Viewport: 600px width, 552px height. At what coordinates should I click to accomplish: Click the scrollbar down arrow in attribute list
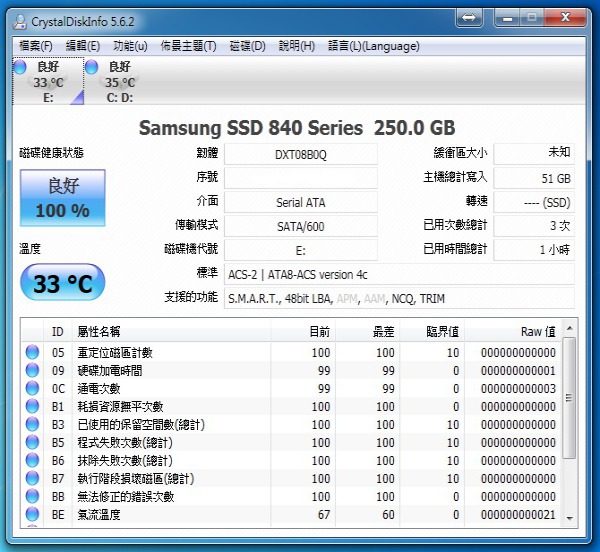(569, 518)
